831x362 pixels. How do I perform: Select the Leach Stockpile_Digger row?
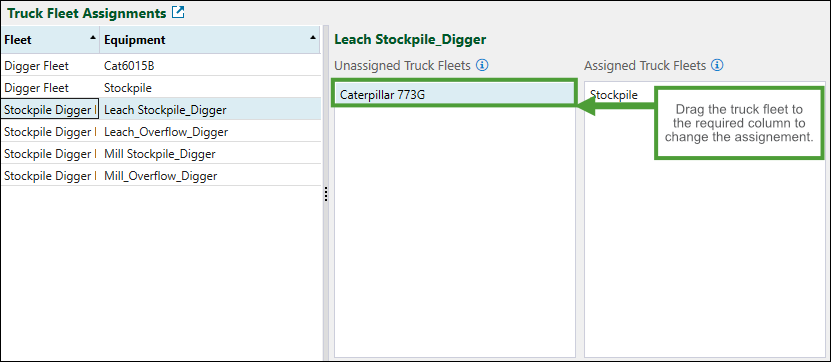tap(161, 110)
